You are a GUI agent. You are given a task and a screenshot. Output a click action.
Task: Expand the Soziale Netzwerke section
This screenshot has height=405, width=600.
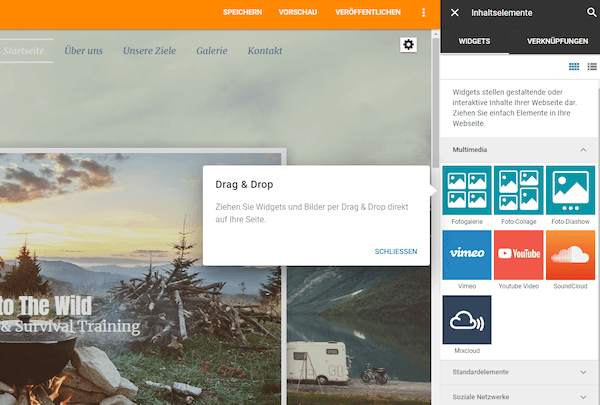point(518,397)
